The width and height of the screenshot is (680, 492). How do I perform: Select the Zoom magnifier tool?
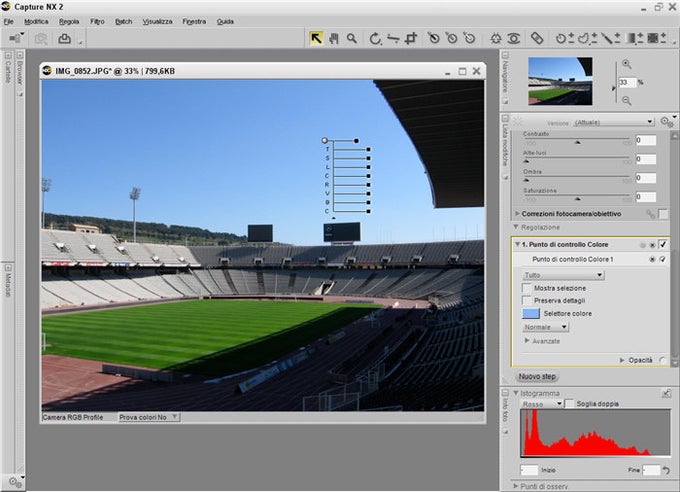point(352,39)
